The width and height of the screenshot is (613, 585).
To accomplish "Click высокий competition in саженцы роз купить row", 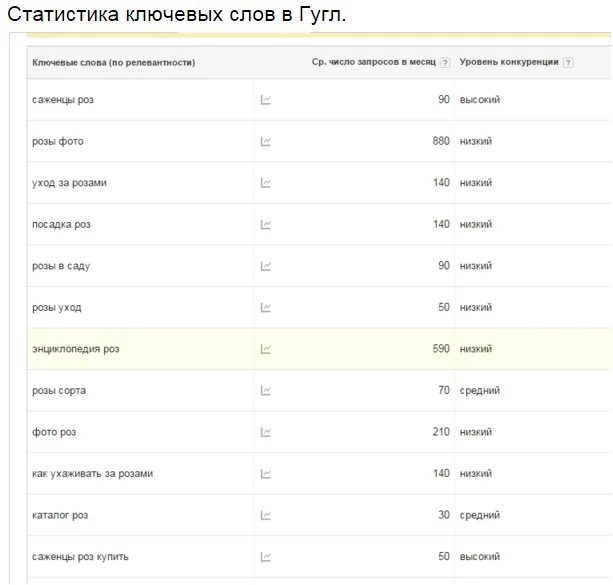I will (x=480, y=556).
